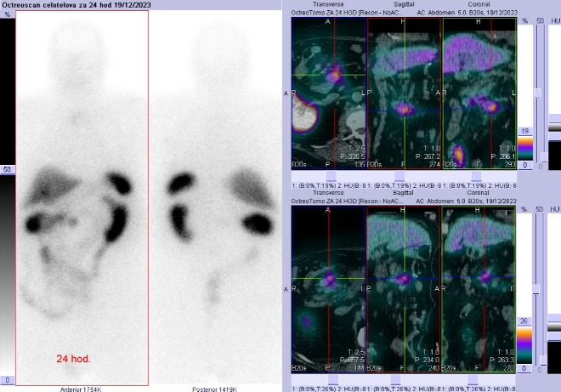Move the top coronal slice slider
The height and width of the screenshot is (392, 561).
tap(476, 176)
